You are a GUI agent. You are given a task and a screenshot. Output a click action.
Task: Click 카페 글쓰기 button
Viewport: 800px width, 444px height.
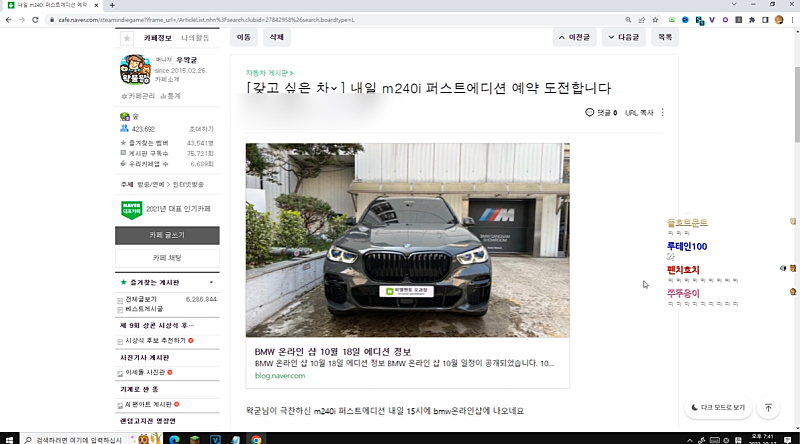pyautogui.click(x=167, y=235)
